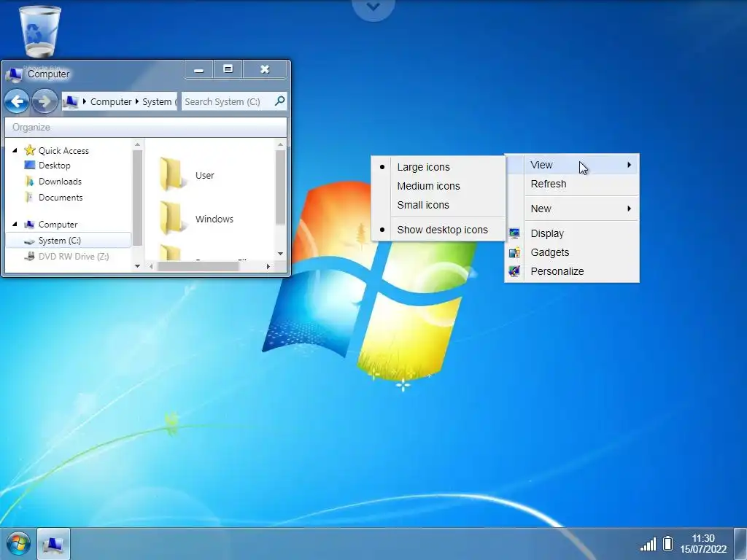The width and height of the screenshot is (747, 560).
Task: Click file list scroll right arrow
Action: (x=268, y=266)
